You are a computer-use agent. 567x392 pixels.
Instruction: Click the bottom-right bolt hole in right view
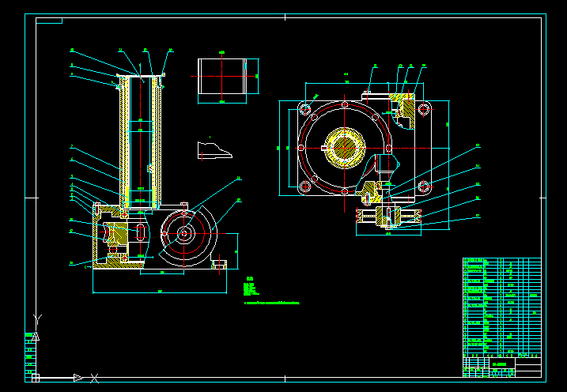coord(424,187)
